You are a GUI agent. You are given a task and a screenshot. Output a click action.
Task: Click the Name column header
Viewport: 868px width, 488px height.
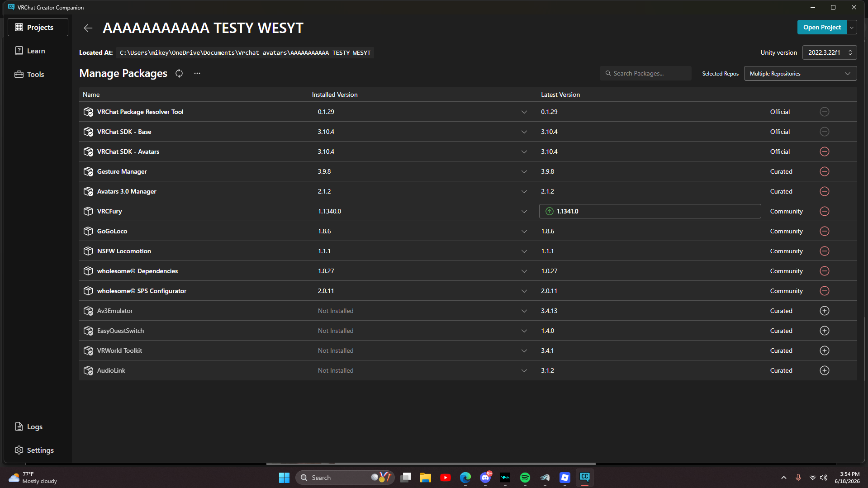point(91,95)
